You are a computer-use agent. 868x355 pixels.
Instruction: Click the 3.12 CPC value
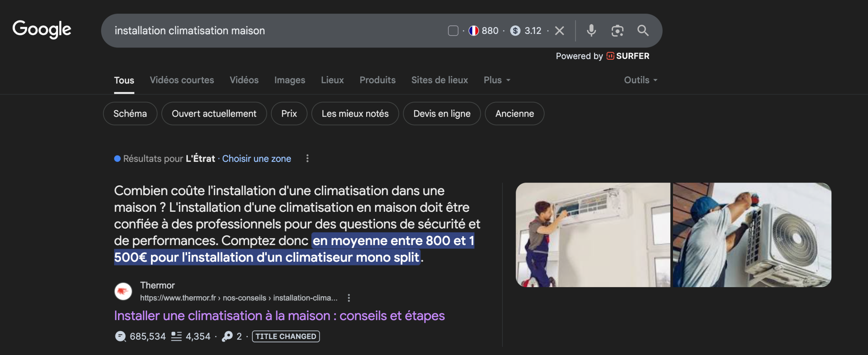(533, 31)
